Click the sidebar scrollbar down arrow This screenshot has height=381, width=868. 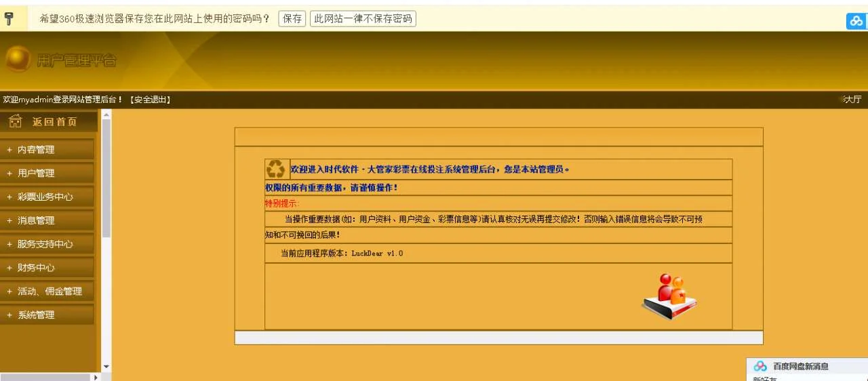[x=106, y=367]
